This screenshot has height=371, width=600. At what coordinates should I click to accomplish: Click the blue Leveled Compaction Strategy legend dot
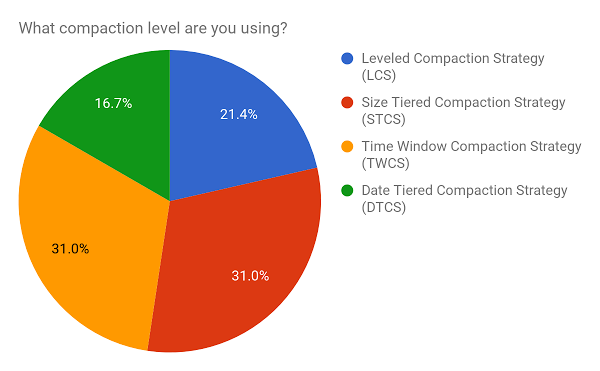[x=347, y=59]
